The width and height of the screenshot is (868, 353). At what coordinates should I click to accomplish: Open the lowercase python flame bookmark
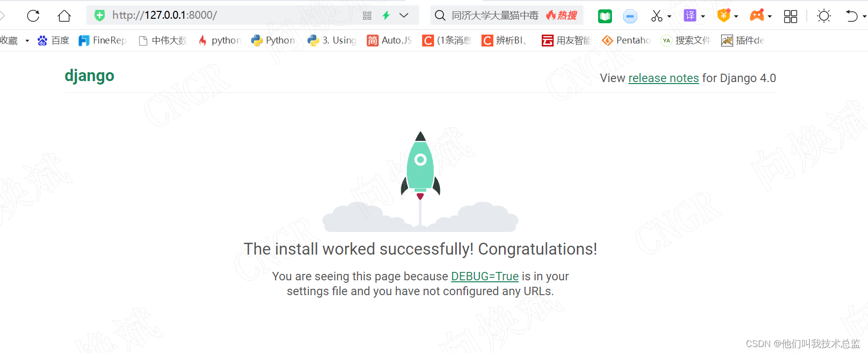click(x=219, y=41)
